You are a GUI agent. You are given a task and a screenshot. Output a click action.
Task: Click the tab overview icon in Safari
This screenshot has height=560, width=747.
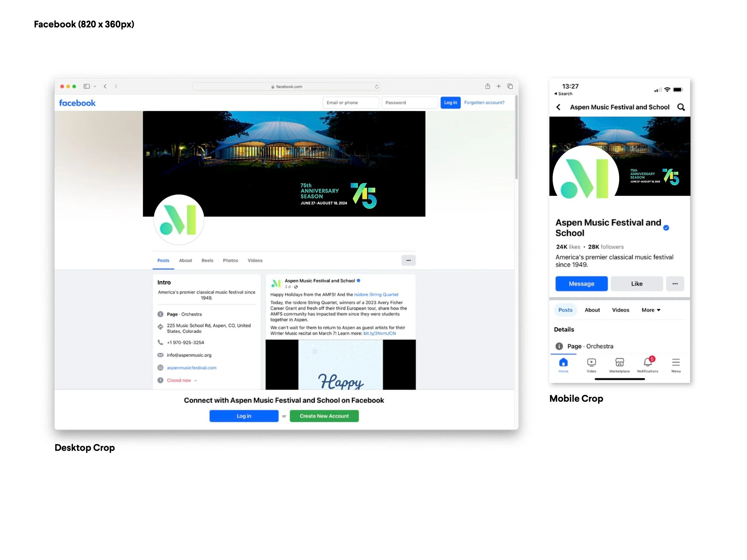(510, 86)
